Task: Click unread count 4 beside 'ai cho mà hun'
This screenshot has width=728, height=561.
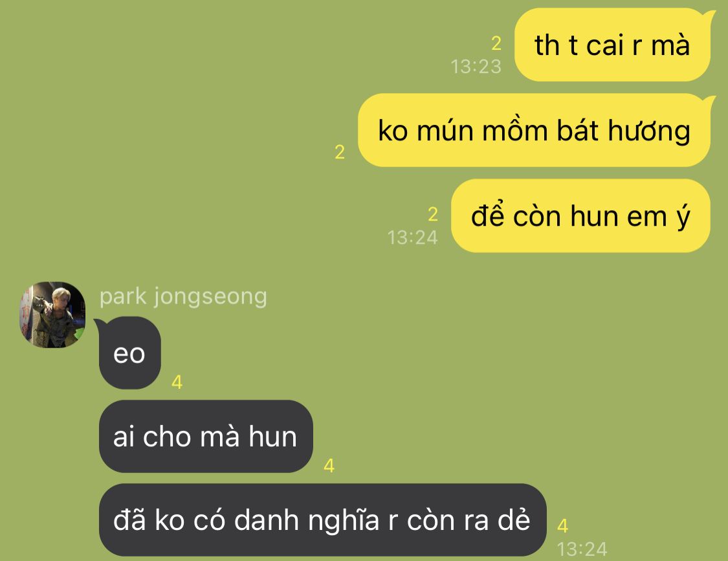Action: [x=329, y=466]
